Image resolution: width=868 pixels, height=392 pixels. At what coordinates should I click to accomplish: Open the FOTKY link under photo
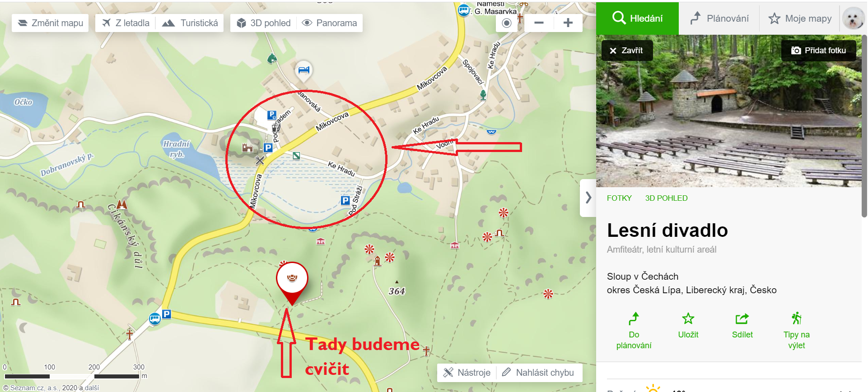pos(619,198)
